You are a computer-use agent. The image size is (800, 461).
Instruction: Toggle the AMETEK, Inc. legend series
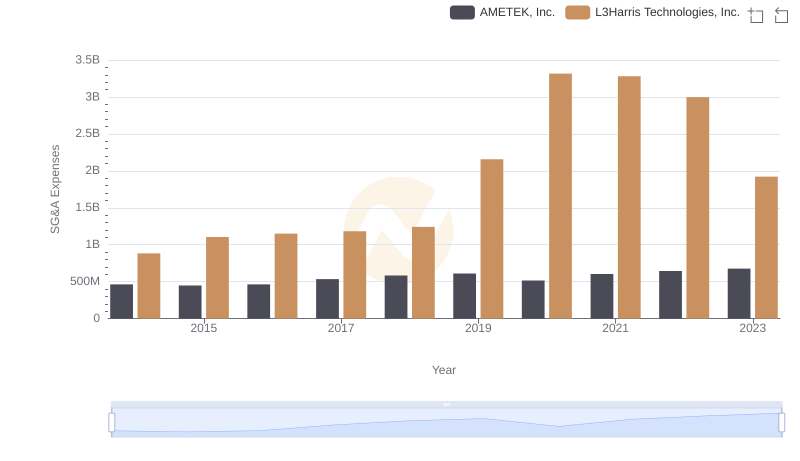pyautogui.click(x=502, y=12)
